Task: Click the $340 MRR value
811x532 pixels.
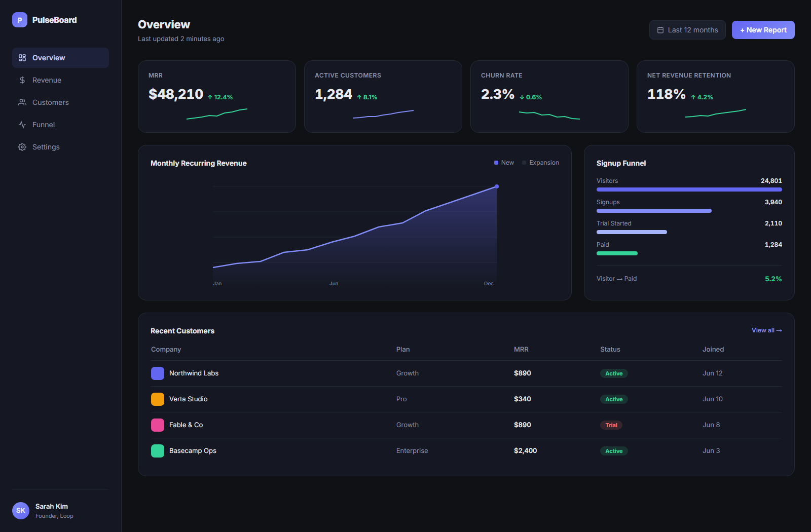Action: click(x=523, y=399)
